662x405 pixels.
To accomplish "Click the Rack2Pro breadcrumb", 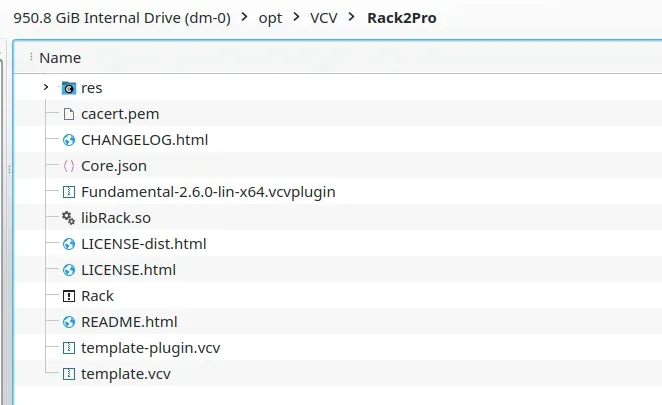I will click(401, 18).
